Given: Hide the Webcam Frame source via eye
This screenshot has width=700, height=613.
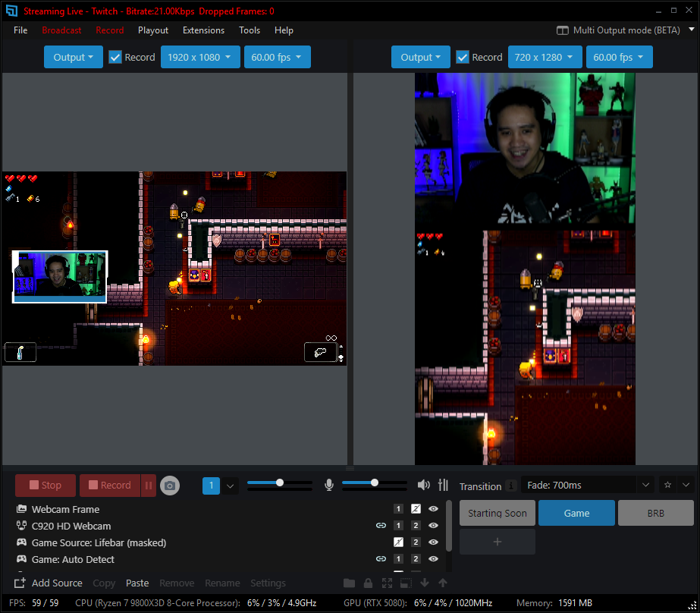Looking at the screenshot, I should (x=433, y=509).
